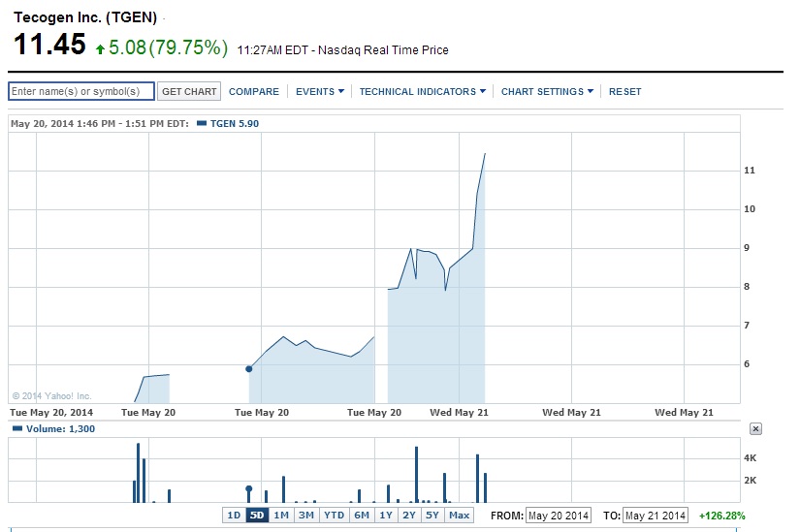Switch chart to 3M range
Viewport: 800px width, 532px height.
(x=306, y=516)
